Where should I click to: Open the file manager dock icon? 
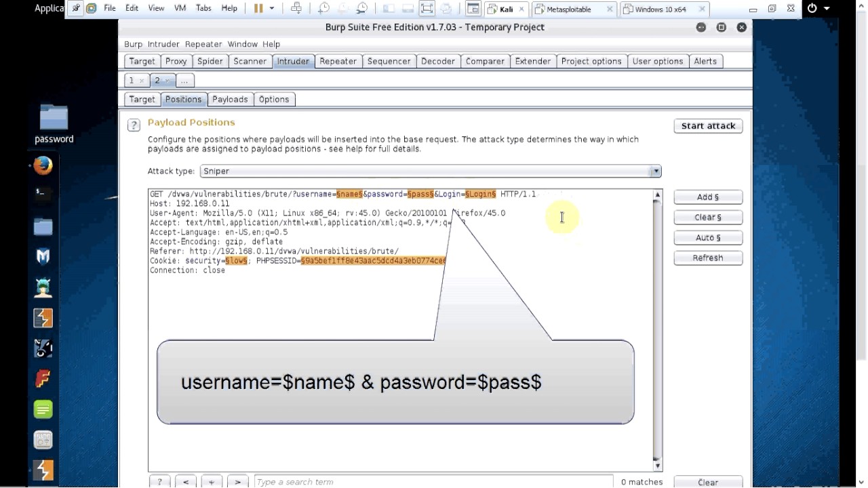click(43, 226)
